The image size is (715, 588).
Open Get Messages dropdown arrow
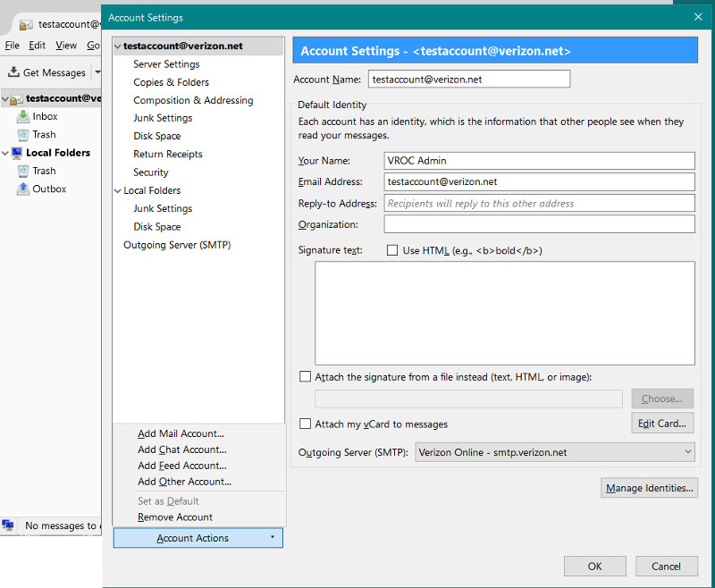pyautogui.click(x=97, y=72)
